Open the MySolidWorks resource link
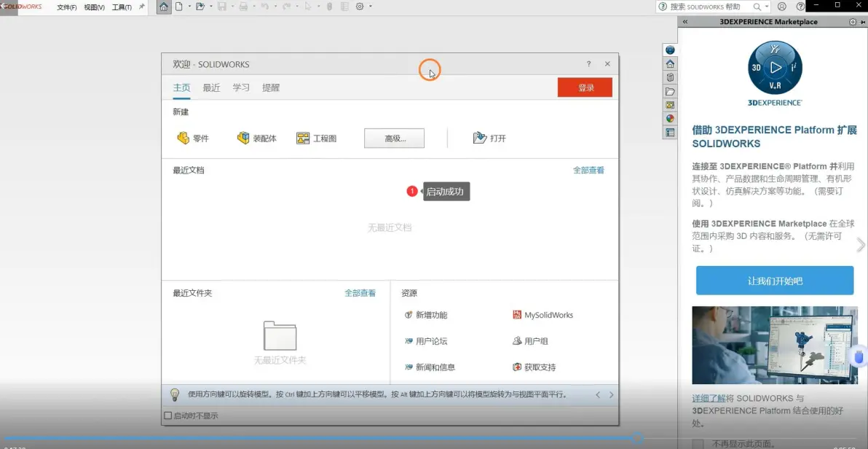Viewport: 868px width, 449px height. (x=543, y=315)
